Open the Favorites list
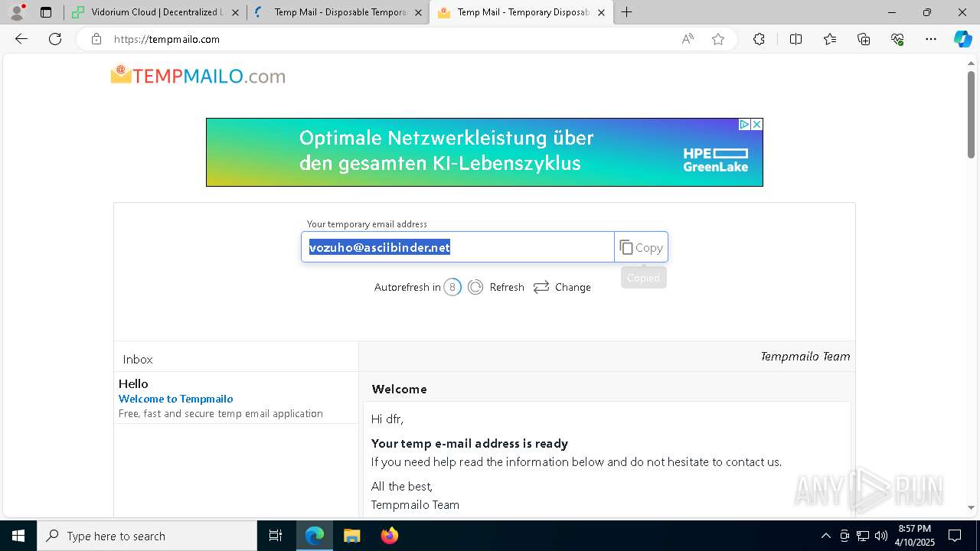Screen dimensions: 980x551 pos(830,39)
